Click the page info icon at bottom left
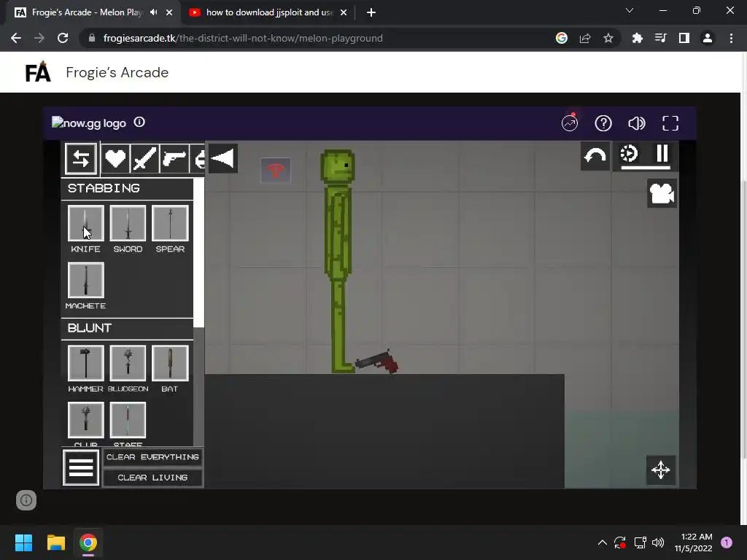Screen dimensions: 747x560 point(26,500)
